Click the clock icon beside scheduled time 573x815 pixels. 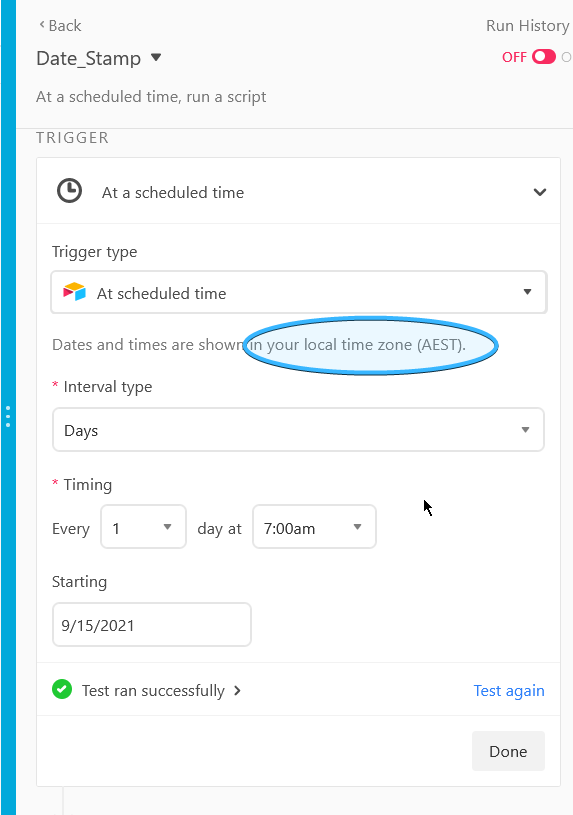[69, 191]
